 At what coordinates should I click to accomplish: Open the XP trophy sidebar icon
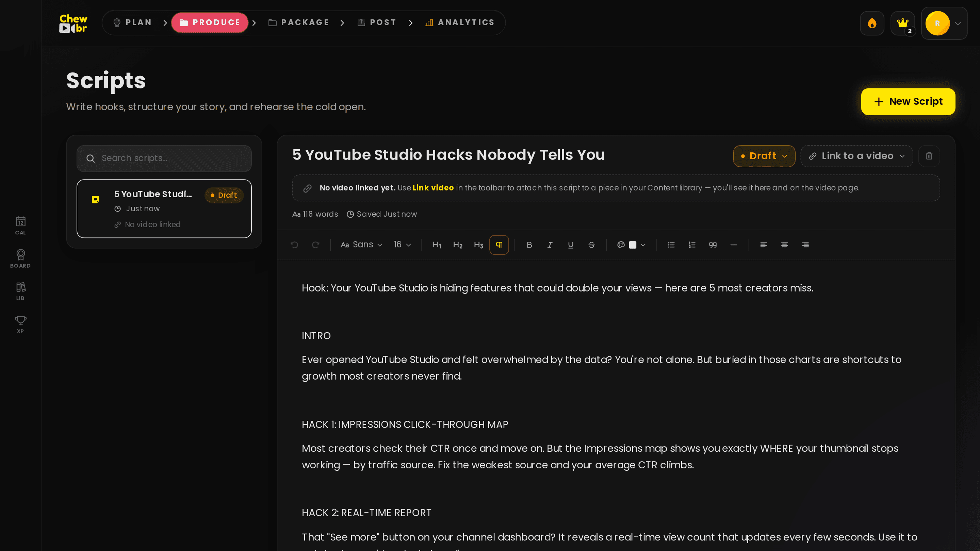(20, 324)
